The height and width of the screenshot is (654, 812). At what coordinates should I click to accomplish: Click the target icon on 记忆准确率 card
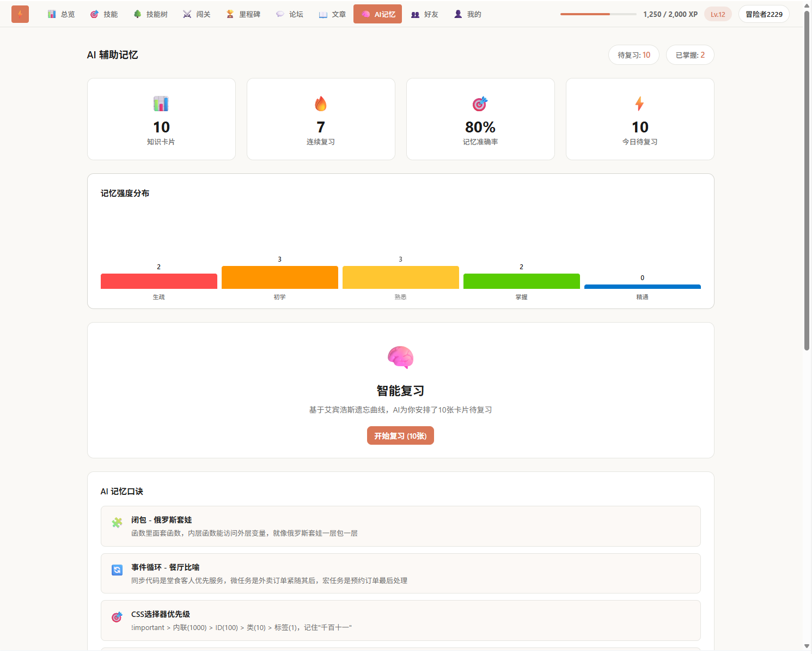[x=480, y=104]
